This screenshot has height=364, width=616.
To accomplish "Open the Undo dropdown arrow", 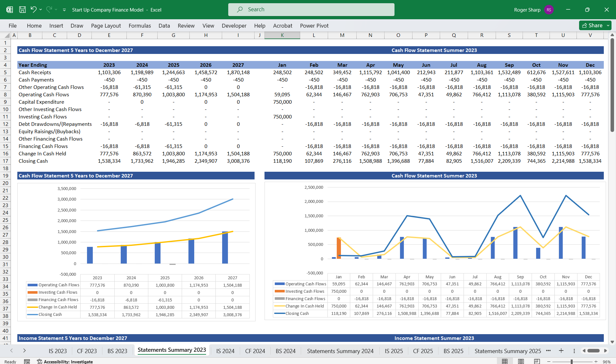I will pos(40,9).
